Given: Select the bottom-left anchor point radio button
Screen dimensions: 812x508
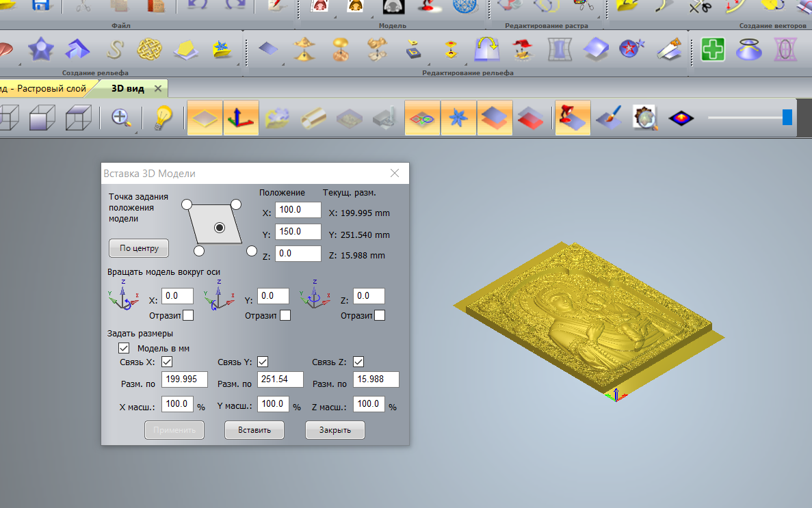Looking at the screenshot, I should [x=199, y=251].
